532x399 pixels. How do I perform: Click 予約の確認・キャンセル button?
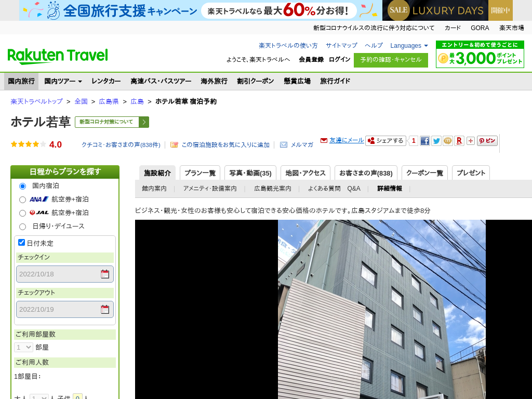pos(391,60)
